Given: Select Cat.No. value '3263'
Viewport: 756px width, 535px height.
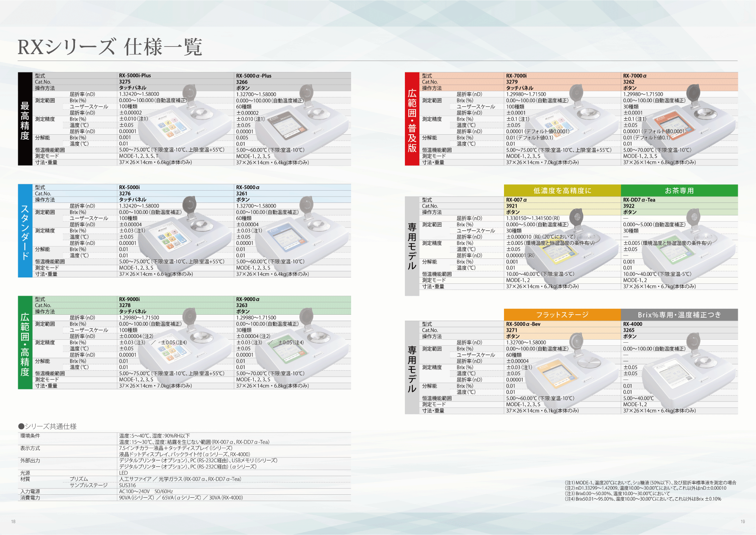Looking at the screenshot, I should 242,305.
